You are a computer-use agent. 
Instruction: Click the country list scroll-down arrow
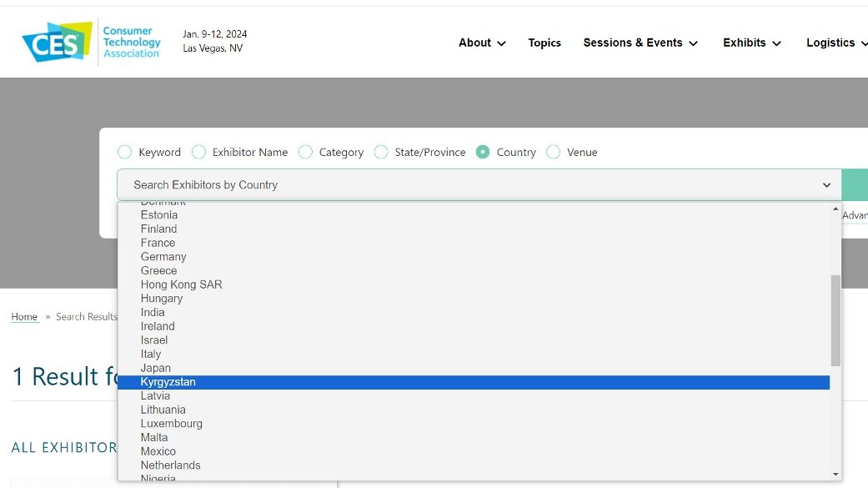pos(835,474)
